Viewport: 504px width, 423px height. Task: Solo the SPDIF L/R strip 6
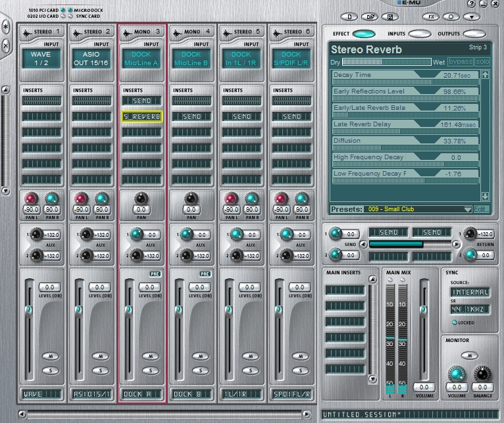301,370
